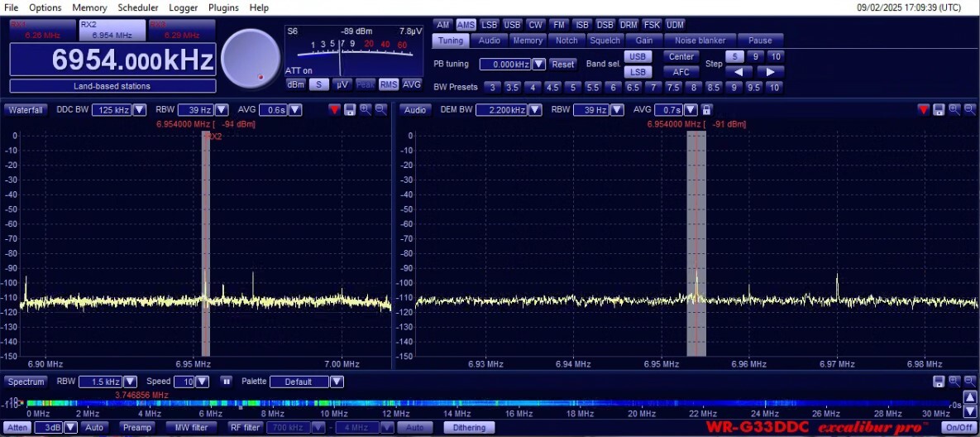980x437 pixels.
Task: Open the Memory menu in menu bar
Action: 89,7
